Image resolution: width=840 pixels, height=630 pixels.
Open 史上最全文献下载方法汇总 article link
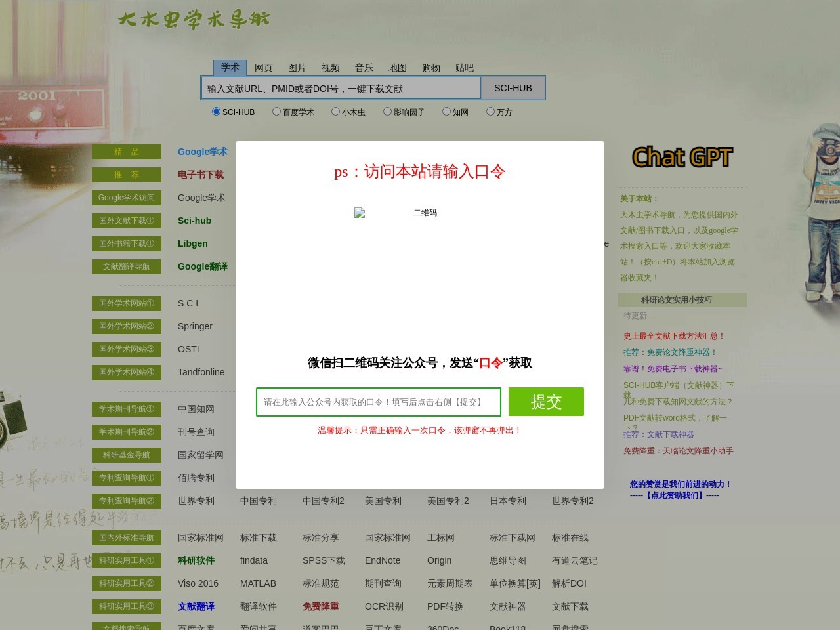point(674,336)
